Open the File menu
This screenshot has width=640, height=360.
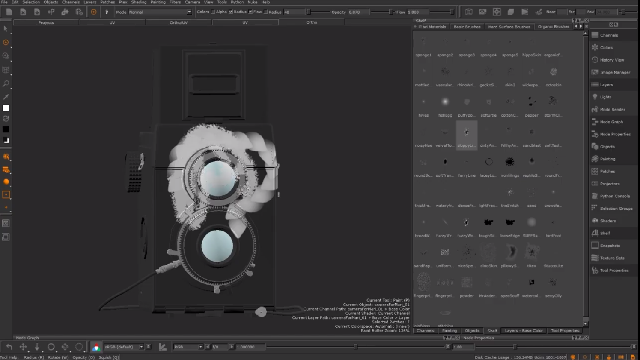click(4, 2)
